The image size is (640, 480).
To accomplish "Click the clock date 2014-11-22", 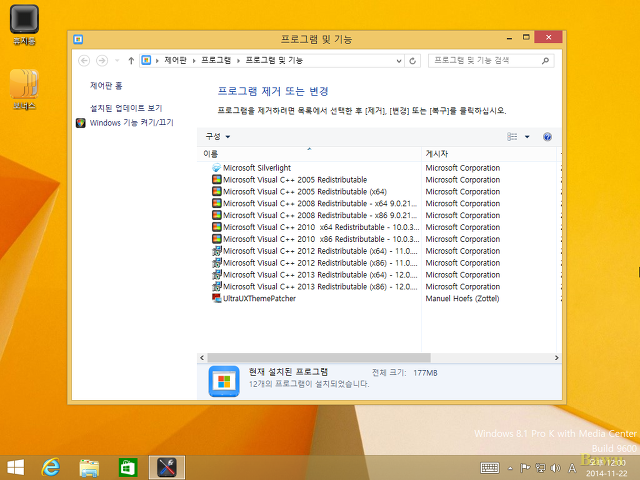I will pos(607,473).
